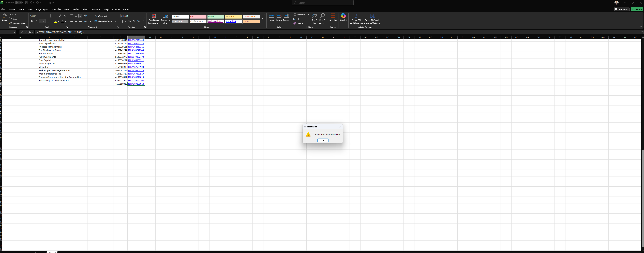Click in the Search box
Image resolution: width=644 pixels, height=253 pixels.
point(322,3)
